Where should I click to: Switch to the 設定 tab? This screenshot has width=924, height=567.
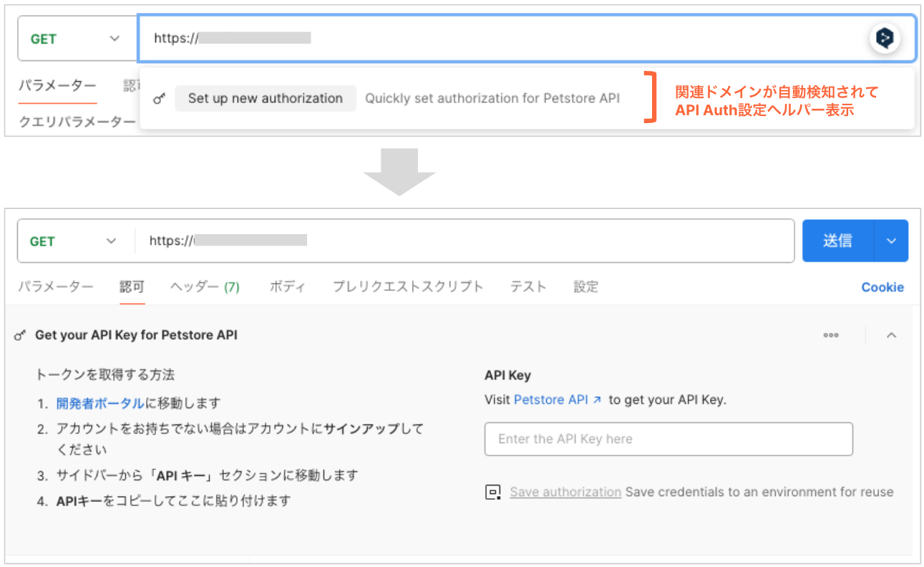(585, 286)
